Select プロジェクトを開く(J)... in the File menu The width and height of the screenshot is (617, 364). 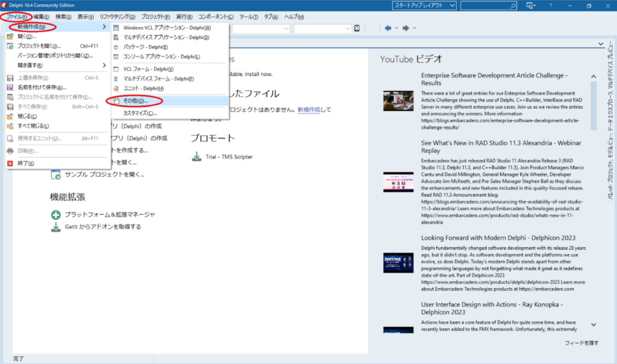coord(57,46)
